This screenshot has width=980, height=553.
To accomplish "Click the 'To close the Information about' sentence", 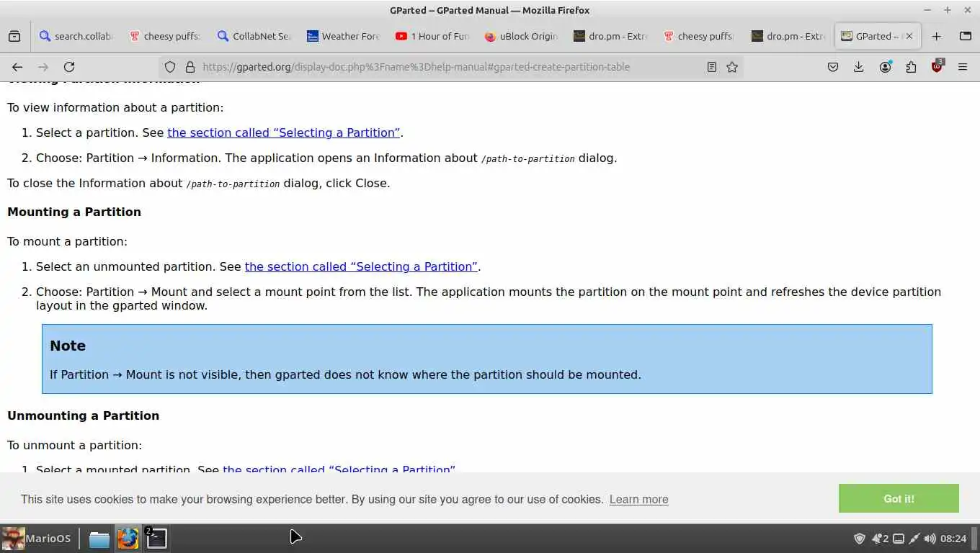I will [199, 183].
